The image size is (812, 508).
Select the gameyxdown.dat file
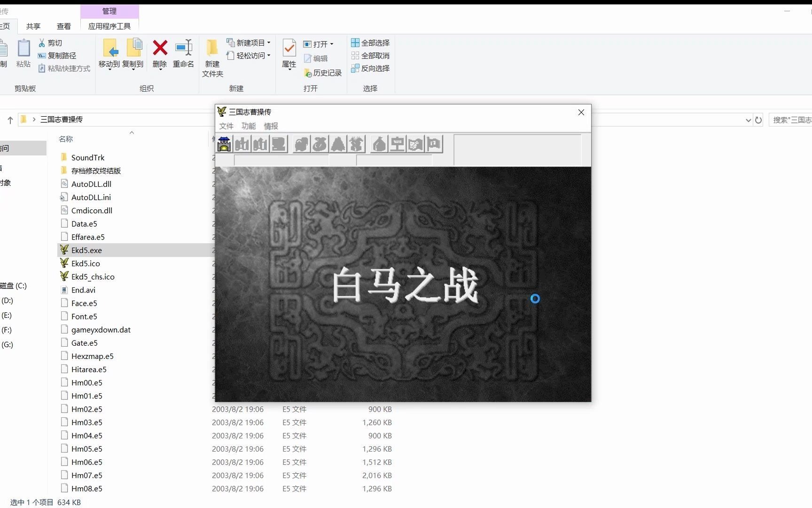click(101, 330)
